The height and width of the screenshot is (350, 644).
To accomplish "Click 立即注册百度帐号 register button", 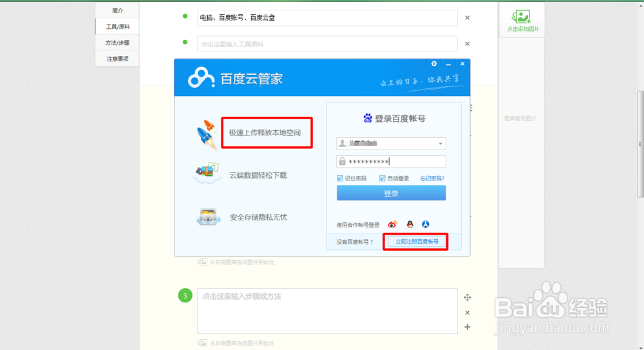I will (417, 242).
